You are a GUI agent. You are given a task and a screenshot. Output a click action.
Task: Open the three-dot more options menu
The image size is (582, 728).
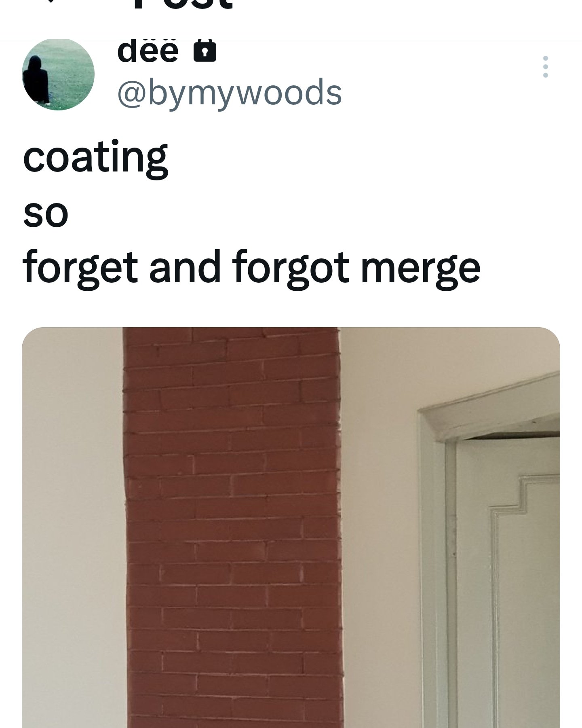(x=545, y=67)
